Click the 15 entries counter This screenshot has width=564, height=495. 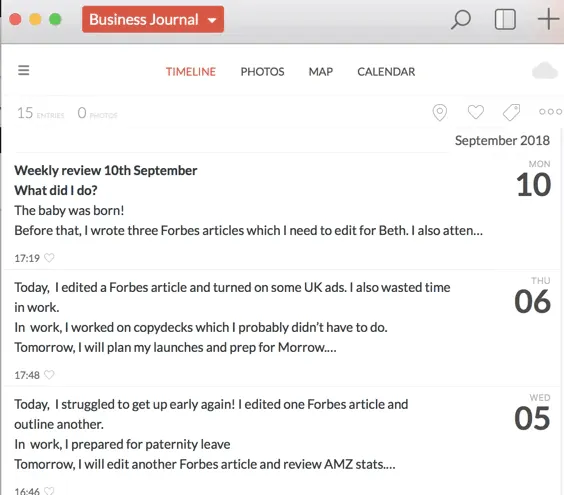pyautogui.click(x=41, y=113)
